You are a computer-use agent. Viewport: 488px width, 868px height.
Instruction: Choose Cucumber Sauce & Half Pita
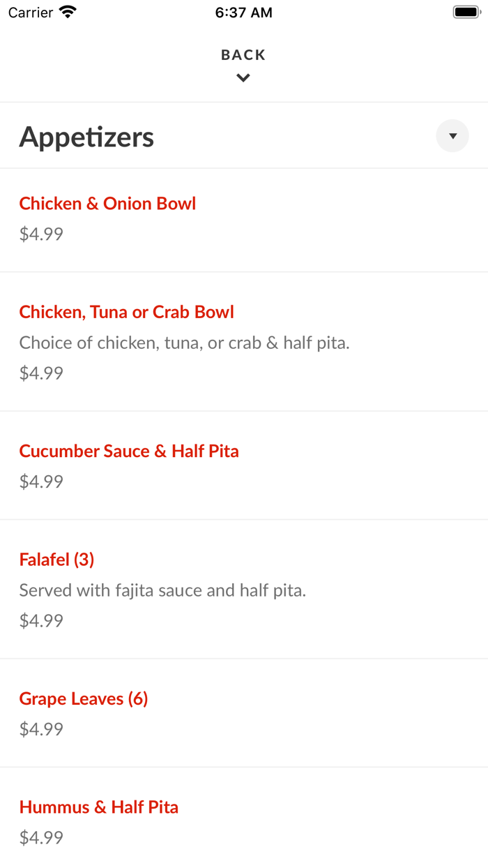pyautogui.click(x=129, y=451)
